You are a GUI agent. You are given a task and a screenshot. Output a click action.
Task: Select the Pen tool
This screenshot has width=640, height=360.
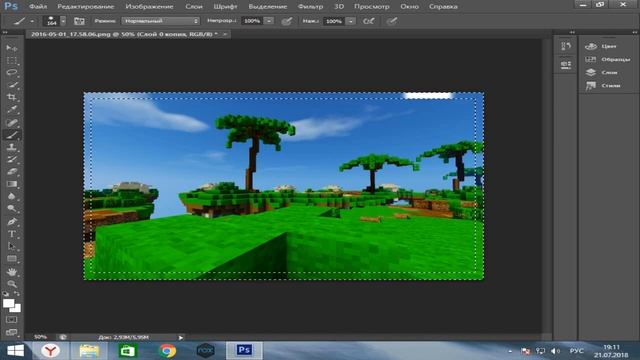[11, 222]
